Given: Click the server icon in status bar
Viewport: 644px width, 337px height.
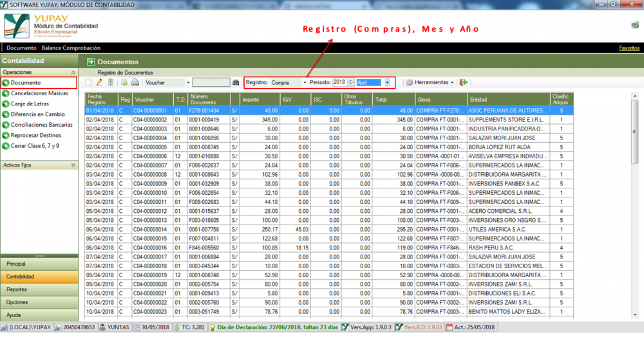Looking at the screenshot, I should pyautogui.click(x=5, y=327).
